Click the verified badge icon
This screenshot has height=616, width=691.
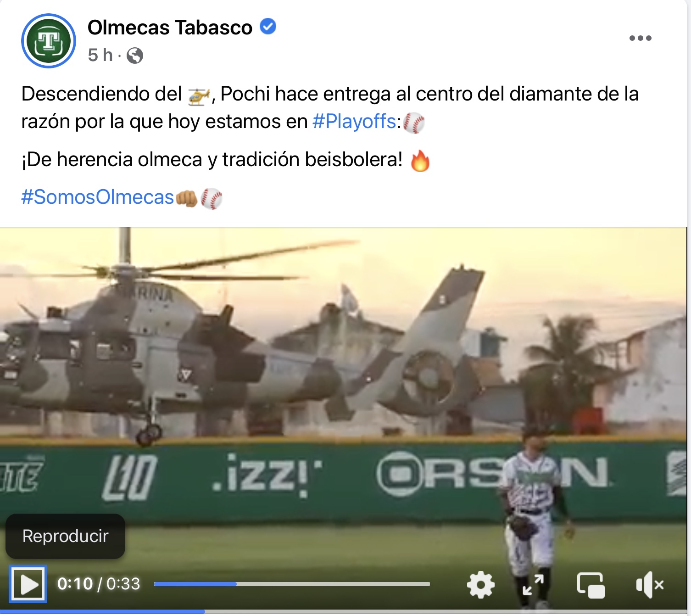point(268,27)
